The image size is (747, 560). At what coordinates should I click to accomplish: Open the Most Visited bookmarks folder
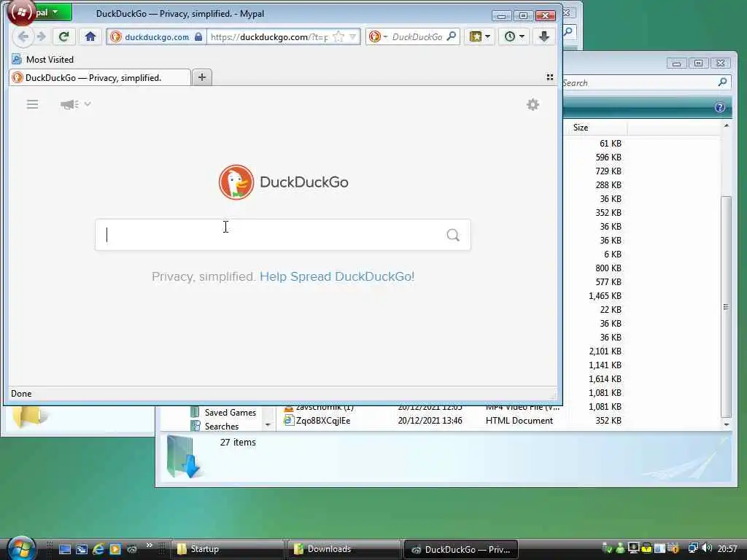pos(43,60)
